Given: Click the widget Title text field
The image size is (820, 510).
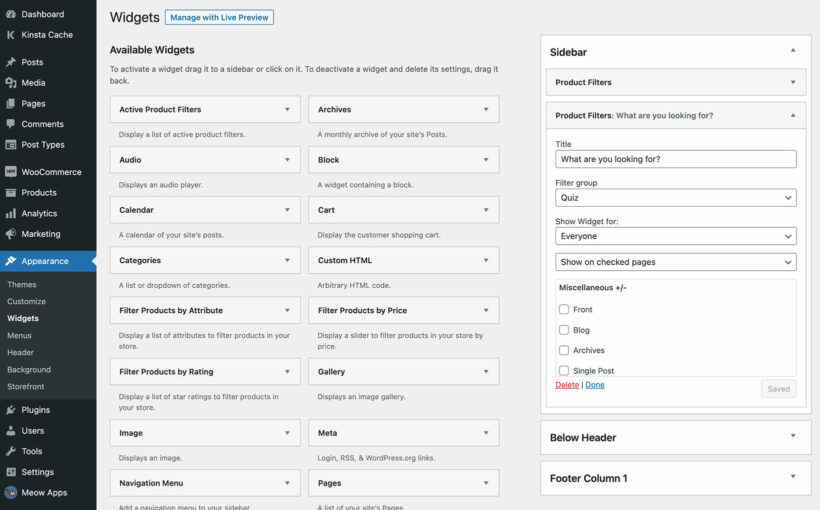Looking at the screenshot, I should [676, 159].
